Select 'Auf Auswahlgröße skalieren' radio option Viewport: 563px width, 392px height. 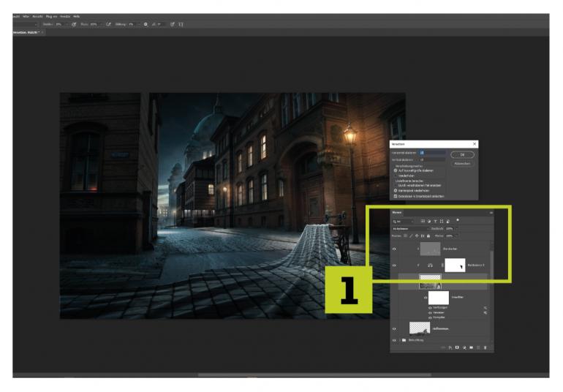pos(396,170)
